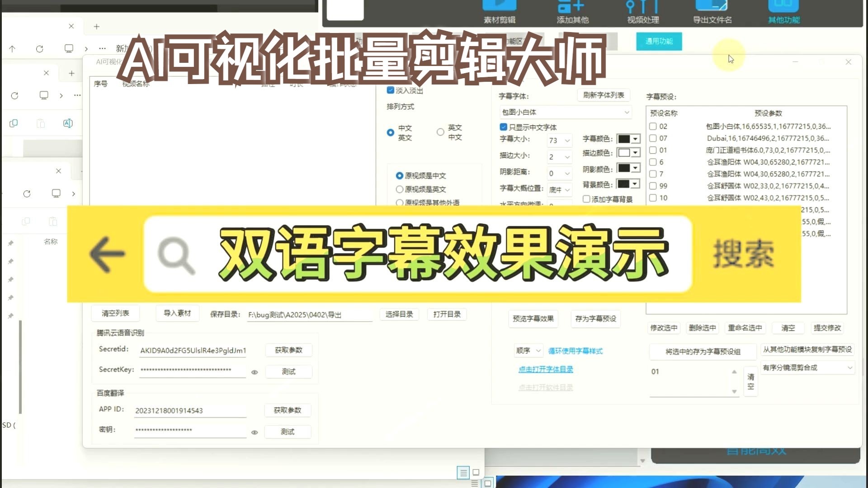868x488 pixels.
Task: Click the paste icon in the second explorer toolbar
Action: point(41,123)
